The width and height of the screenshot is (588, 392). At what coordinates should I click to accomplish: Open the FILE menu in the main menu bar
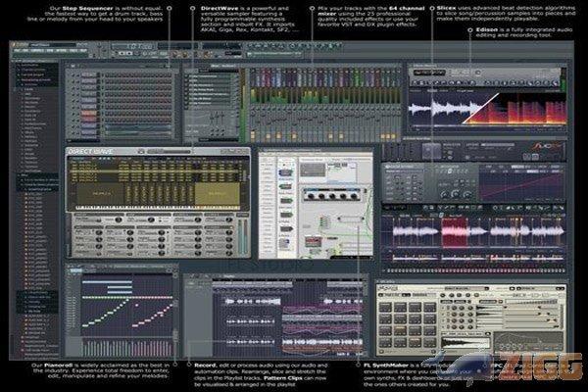coord(16,51)
